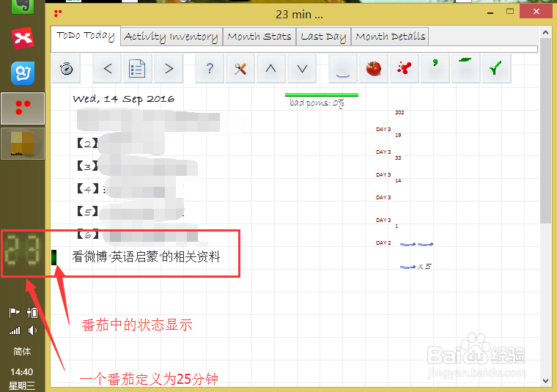Click the date Wed, 14 Sep 2016
The height and width of the screenshot is (392, 557).
pos(124,99)
